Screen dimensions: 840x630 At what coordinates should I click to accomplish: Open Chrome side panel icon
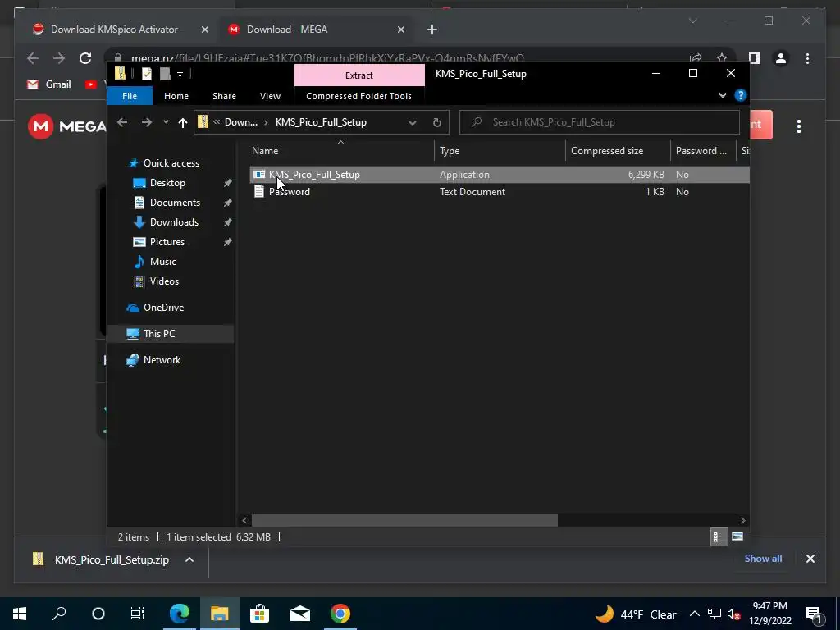pos(755,58)
